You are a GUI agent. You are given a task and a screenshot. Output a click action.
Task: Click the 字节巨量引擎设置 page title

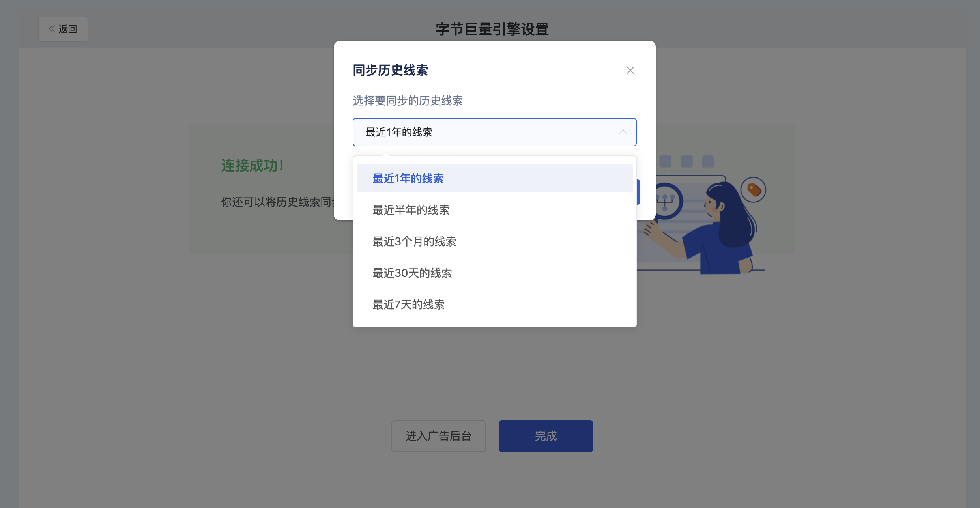tap(492, 30)
